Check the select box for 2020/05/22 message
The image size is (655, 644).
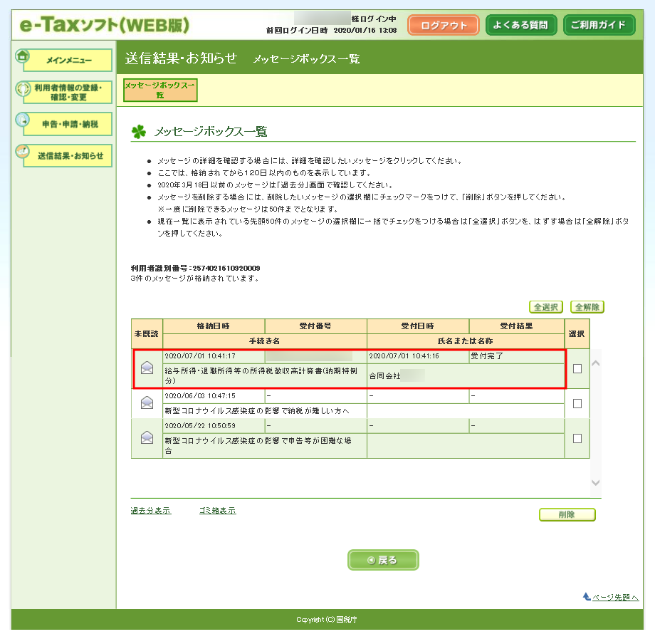tap(577, 438)
